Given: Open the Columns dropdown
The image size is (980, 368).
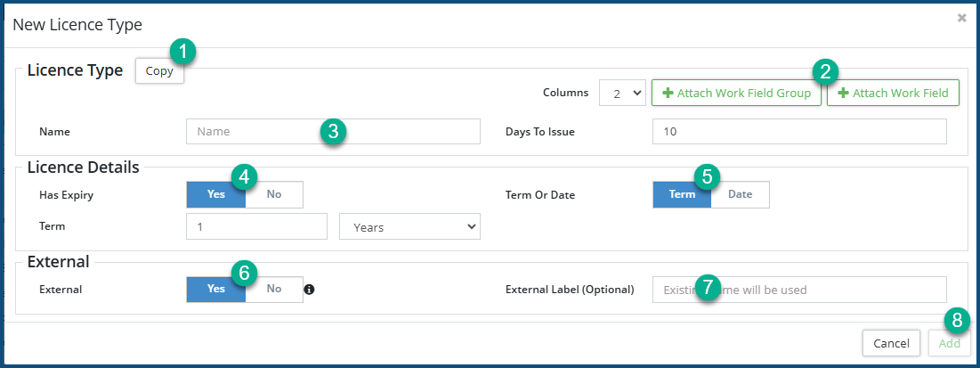Looking at the screenshot, I should tap(622, 93).
